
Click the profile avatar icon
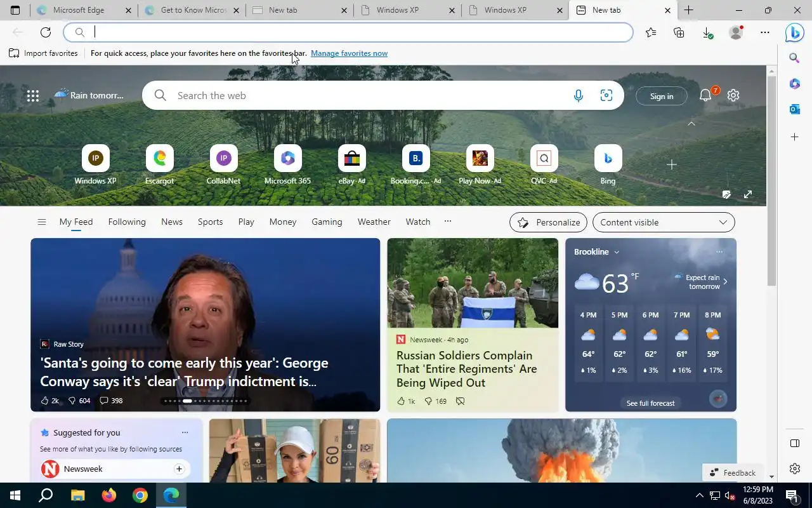tap(736, 32)
